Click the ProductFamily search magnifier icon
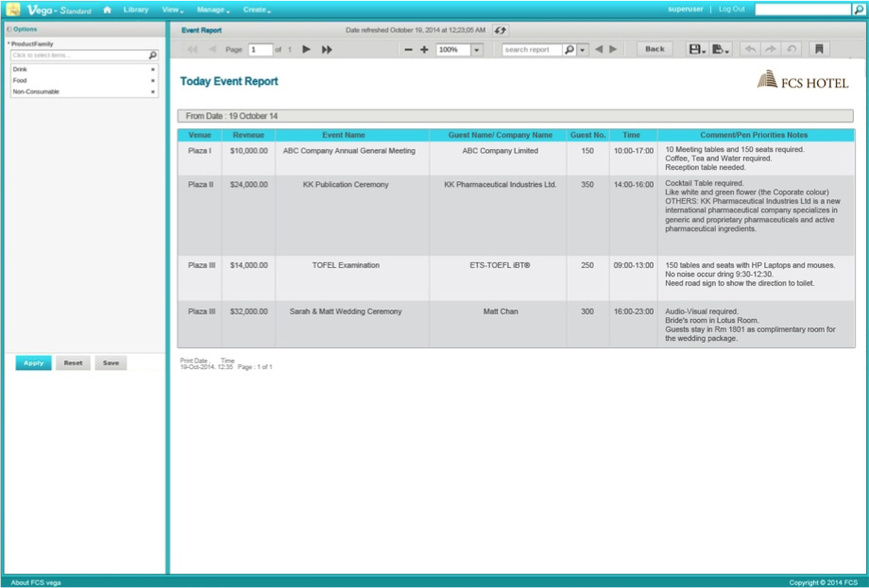Viewport: 869px width, 588px height. click(x=153, y=56)
